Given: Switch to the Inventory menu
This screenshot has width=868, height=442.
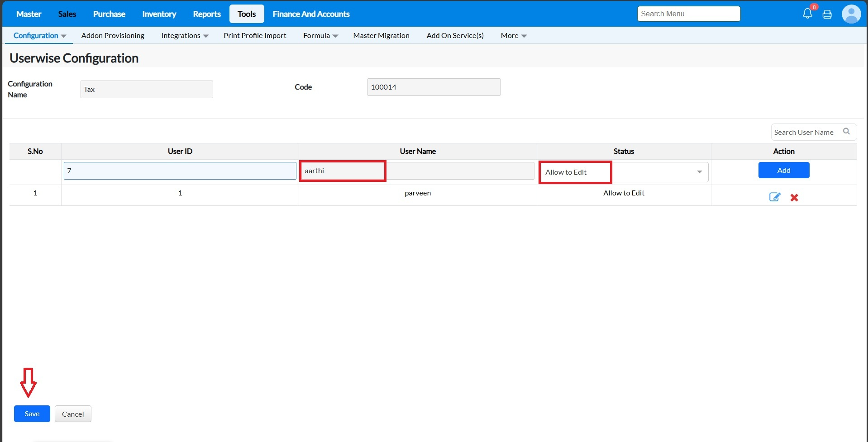Looking at the screenshot, I should click(x=159, y=14).
